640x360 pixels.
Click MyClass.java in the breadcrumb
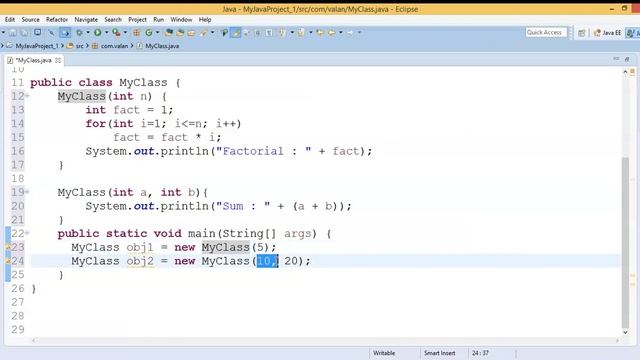162,46
